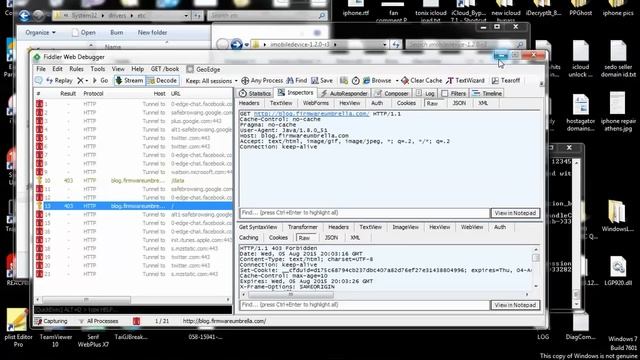Click the Protocol column header
640x360 pixels.
(x=93, y=93)
